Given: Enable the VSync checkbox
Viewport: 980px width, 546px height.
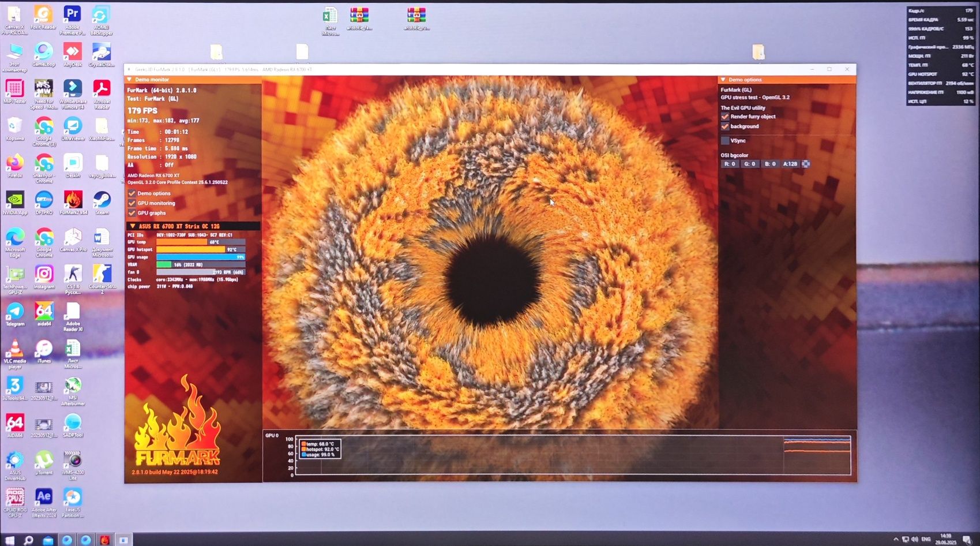Looking at the screenshot, I should (x=725, y=141).
